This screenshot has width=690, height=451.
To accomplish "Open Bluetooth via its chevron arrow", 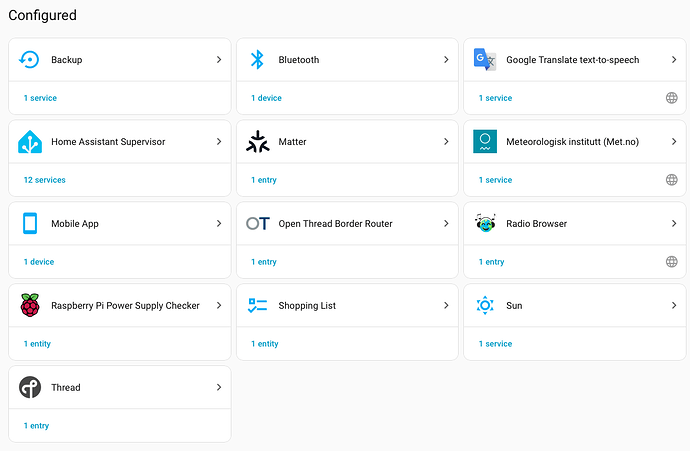I will click(x=446, y=59).
